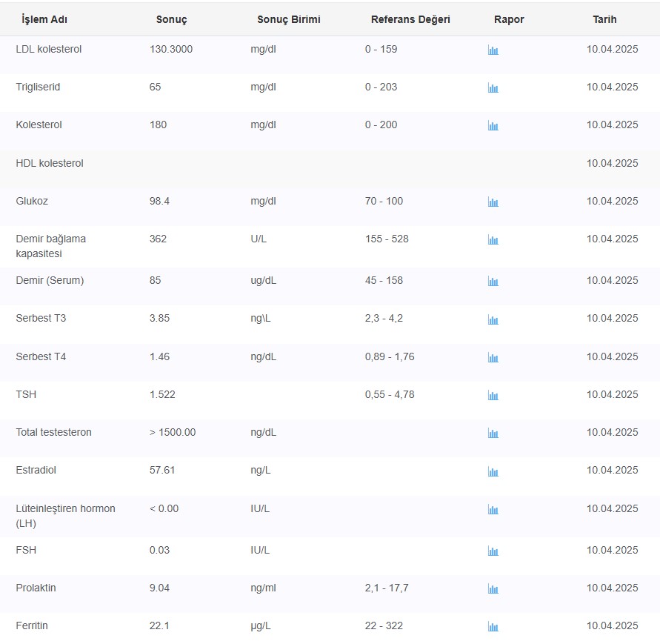Open the report chart for FSH
This screenshot has height=644, width=660.
493,551
